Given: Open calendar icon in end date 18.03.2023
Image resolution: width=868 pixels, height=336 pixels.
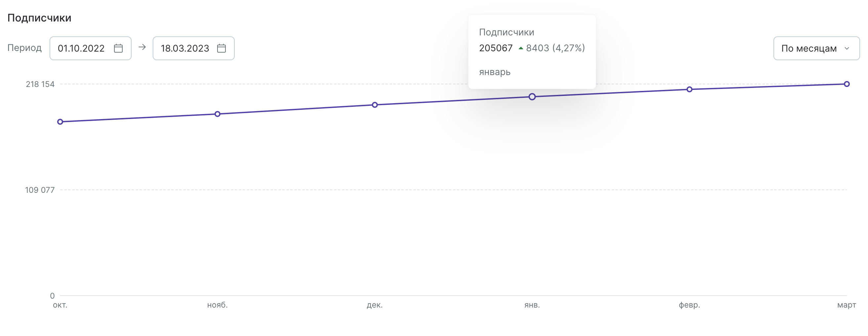Looking at the screenshot, I should pos(221,48).
